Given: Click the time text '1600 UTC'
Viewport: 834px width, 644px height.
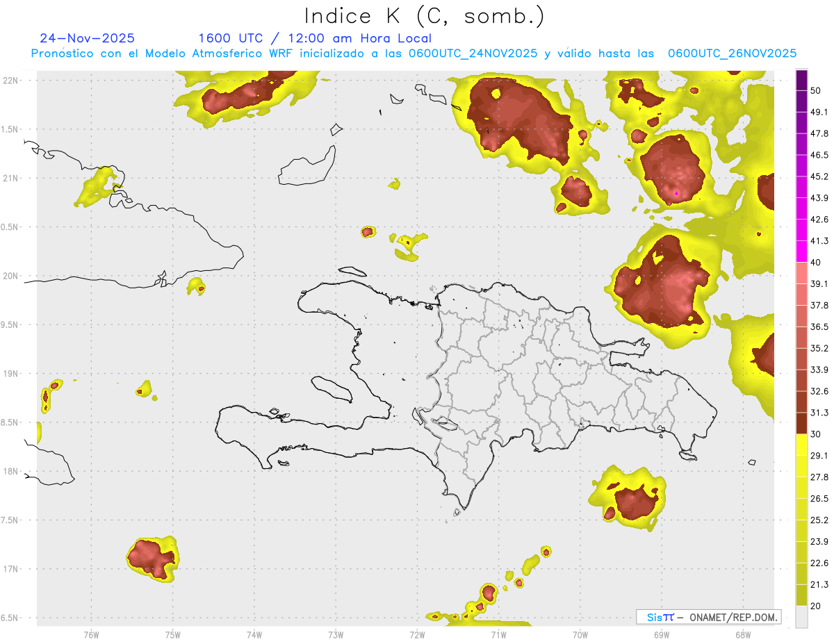Looking at the screenshot, I should (x=231, y=38).
